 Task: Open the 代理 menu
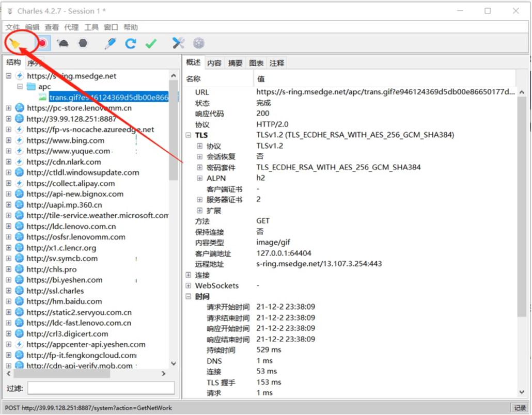click(72, 27)
